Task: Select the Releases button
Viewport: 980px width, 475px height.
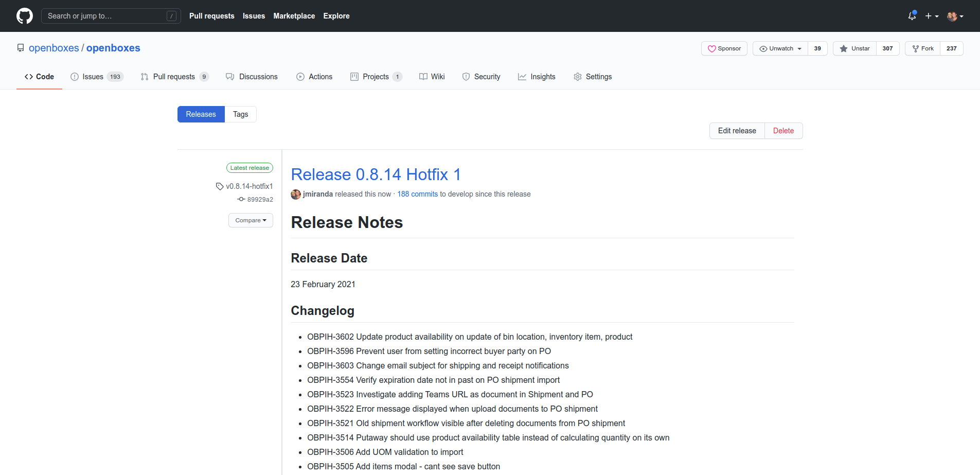Action: (201, 114)
